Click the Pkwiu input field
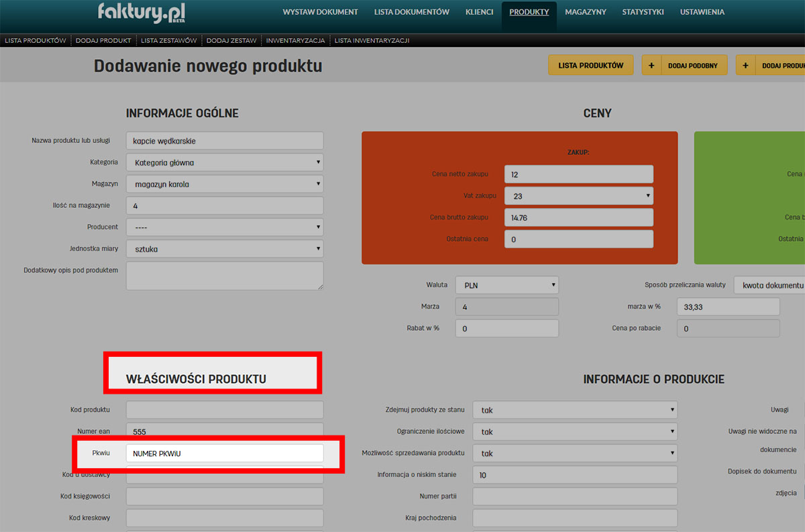The width and height of the screenshot is (805, 532). point(225,454)
